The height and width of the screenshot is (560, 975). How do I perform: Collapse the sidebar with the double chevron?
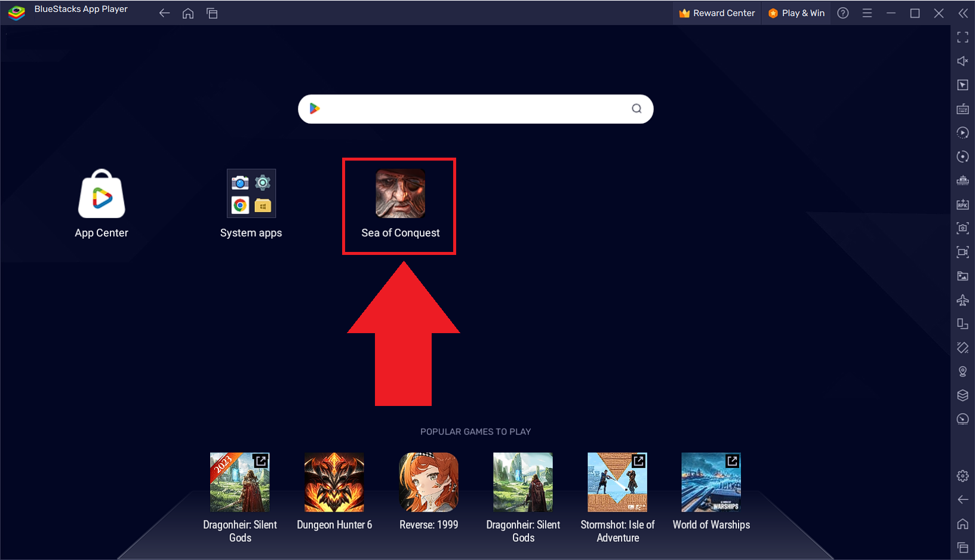963,13
